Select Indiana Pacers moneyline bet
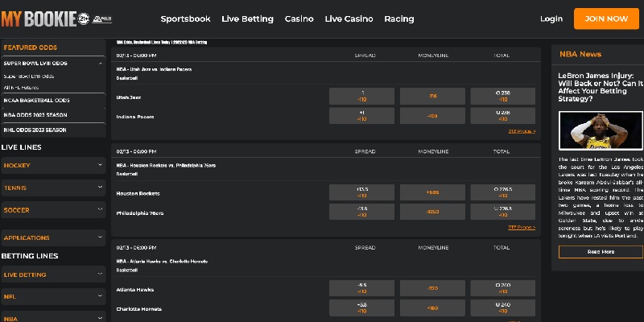 click(432, 116)
